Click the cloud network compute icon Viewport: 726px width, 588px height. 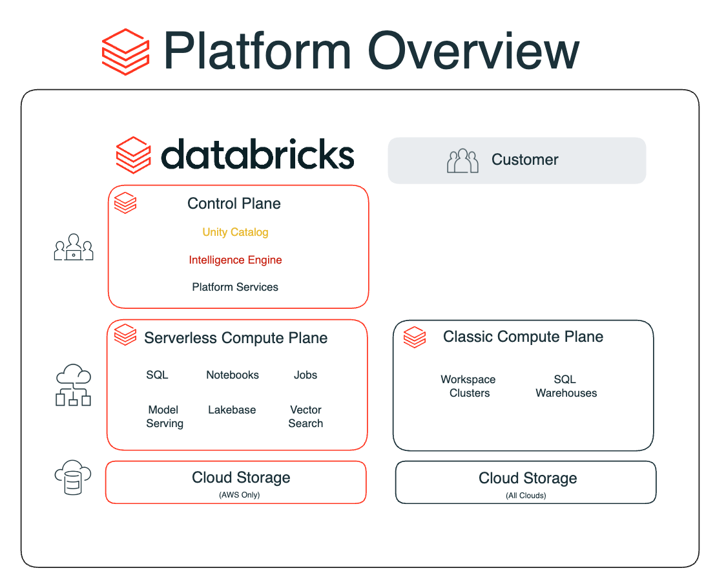73,386
